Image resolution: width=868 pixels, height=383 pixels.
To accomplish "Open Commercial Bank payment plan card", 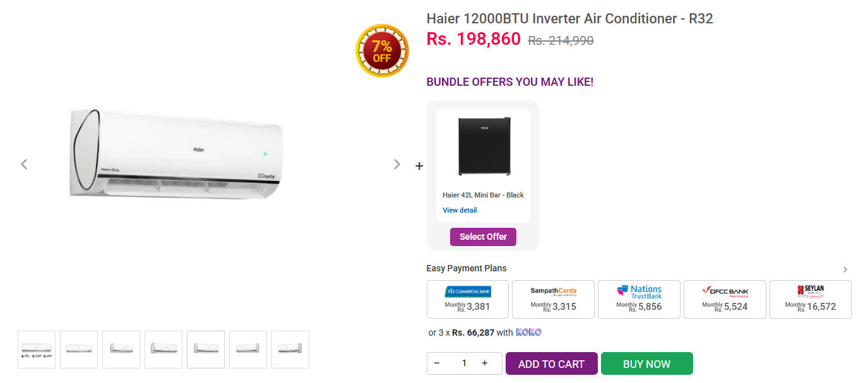I will (468, 299).
